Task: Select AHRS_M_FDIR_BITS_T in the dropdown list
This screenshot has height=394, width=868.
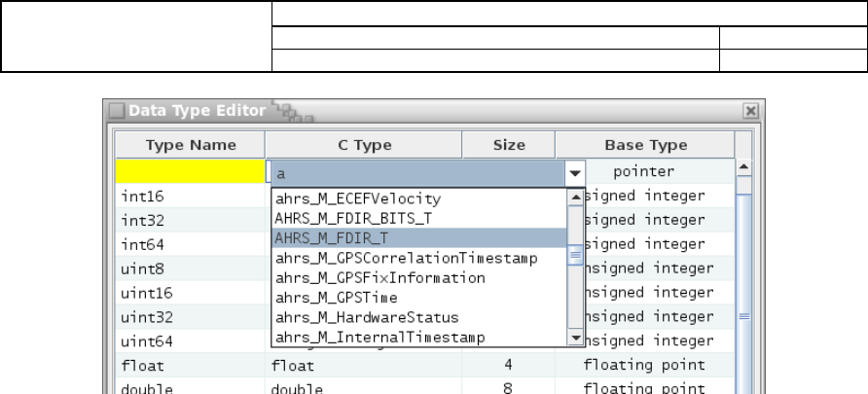Action: (419, 219)
